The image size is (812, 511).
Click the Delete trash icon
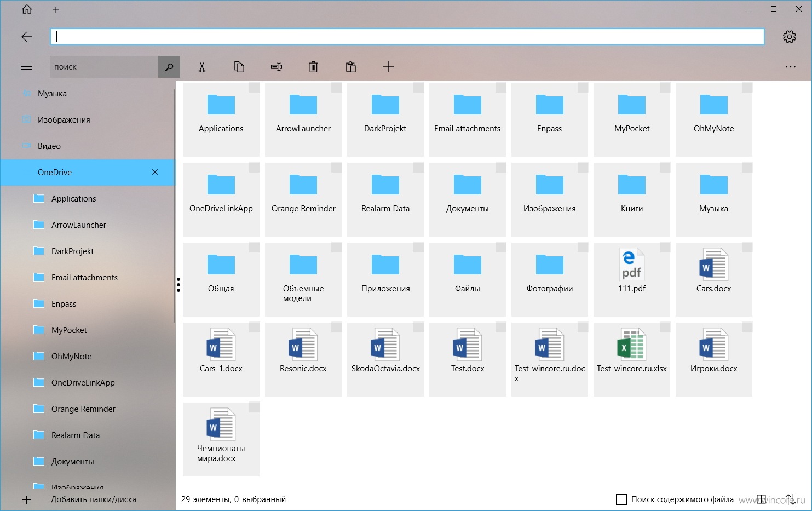click(313, 67)
